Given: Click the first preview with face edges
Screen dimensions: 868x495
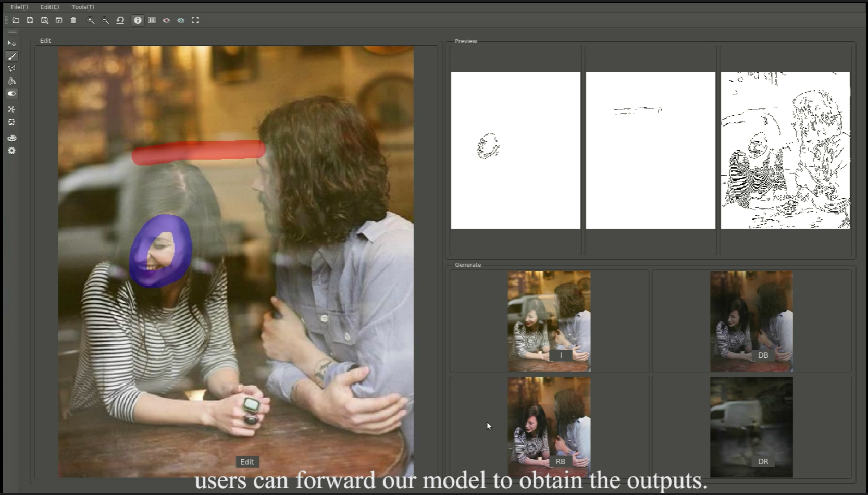Looking at the screenshot, I should coord(515,150).
